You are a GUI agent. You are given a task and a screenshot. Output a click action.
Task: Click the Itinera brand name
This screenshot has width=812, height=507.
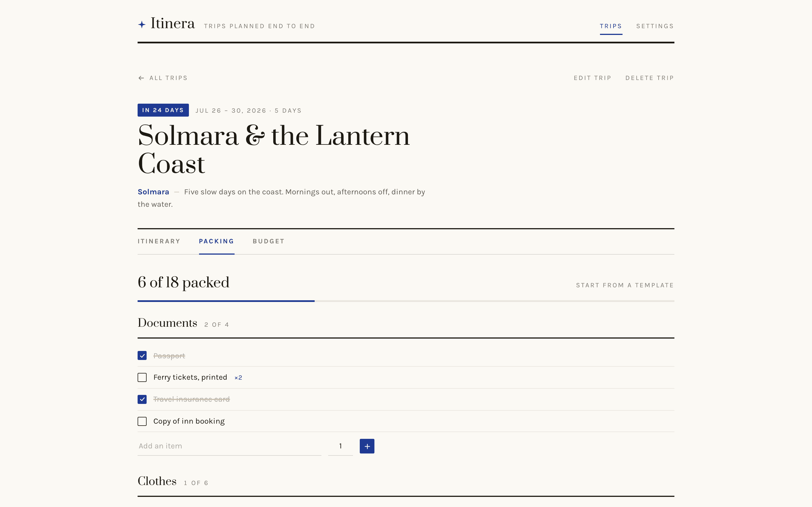pos(173,23)
